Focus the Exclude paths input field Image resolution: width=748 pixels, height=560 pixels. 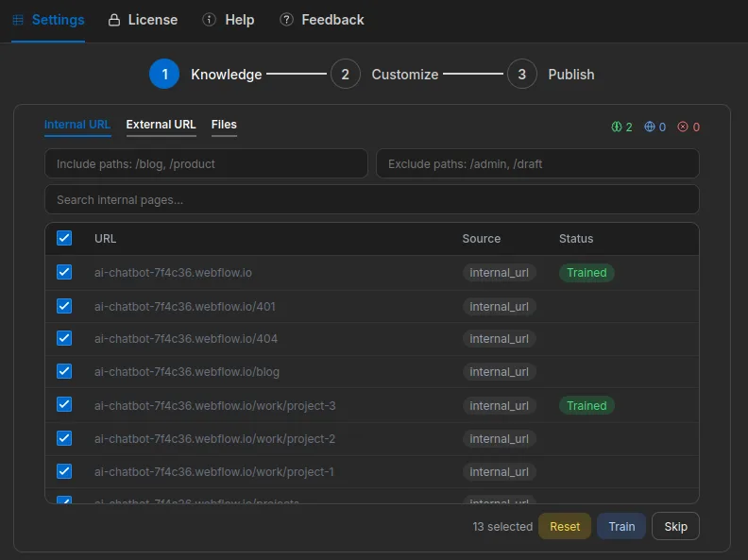[537, 163]
